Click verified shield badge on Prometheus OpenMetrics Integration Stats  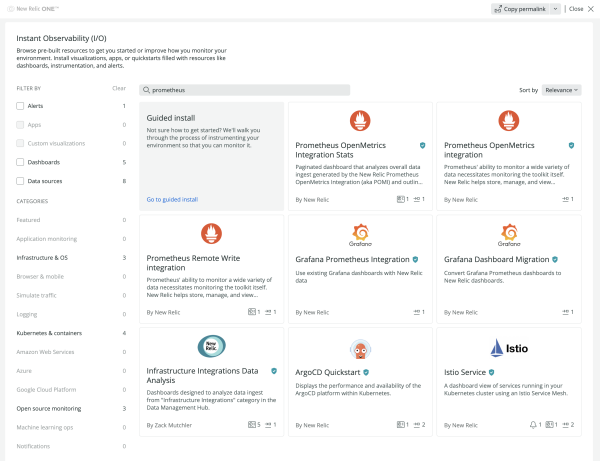422,145
